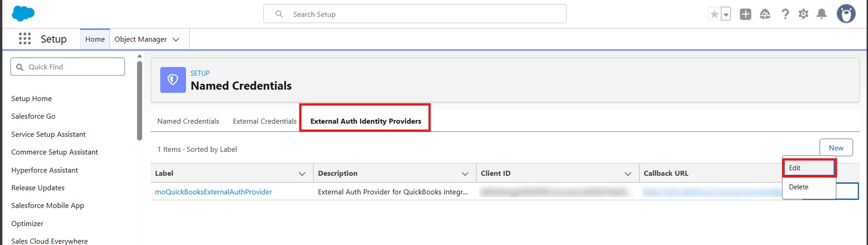Open Salesforce Go in sidebar
The image size is (868, 245).
(x=33, y=116)
